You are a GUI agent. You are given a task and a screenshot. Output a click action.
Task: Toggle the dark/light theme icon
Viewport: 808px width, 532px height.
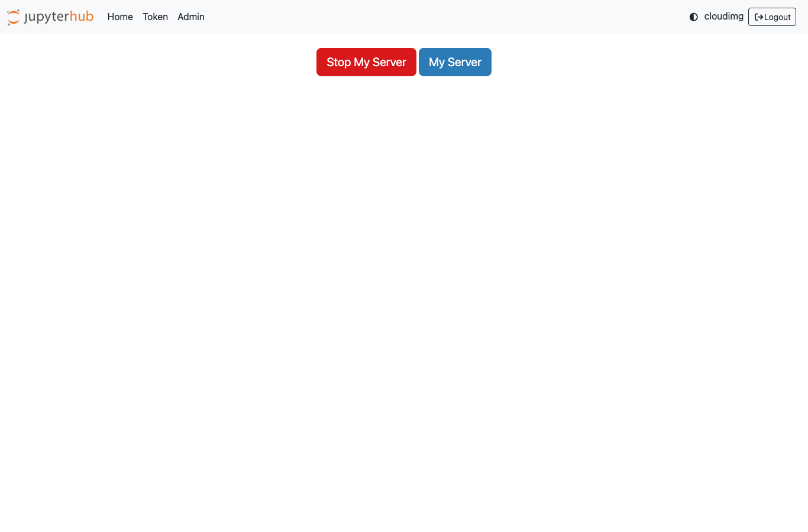tap(694, 17)
